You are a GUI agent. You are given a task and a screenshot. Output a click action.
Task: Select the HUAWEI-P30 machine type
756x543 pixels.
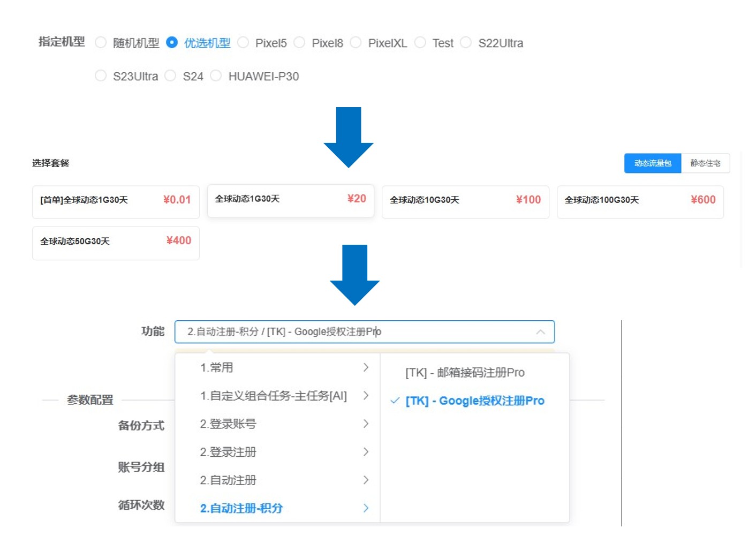coord(216,76)
